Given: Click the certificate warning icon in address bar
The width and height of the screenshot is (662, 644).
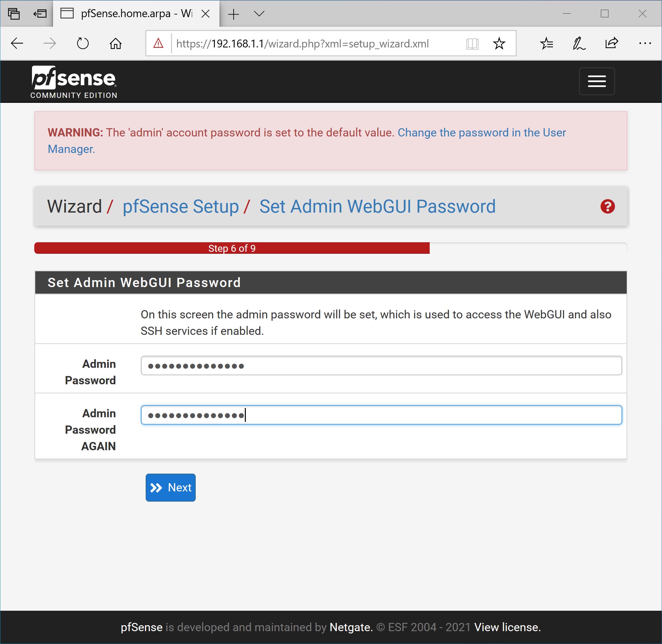Looking at the screenshot, I should [158, 43].
